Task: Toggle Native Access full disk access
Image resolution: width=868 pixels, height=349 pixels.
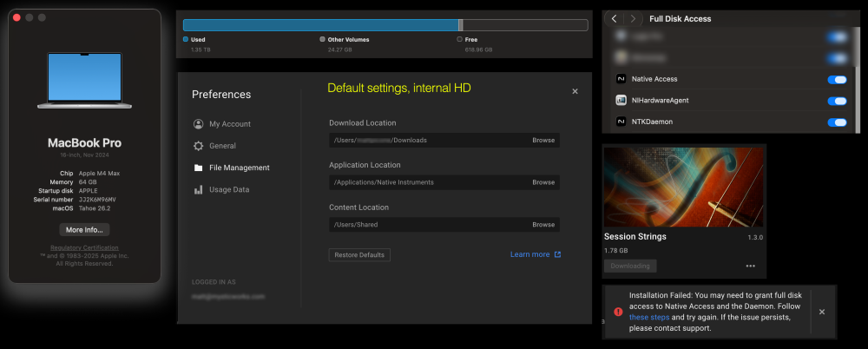Action: point(837,80)
